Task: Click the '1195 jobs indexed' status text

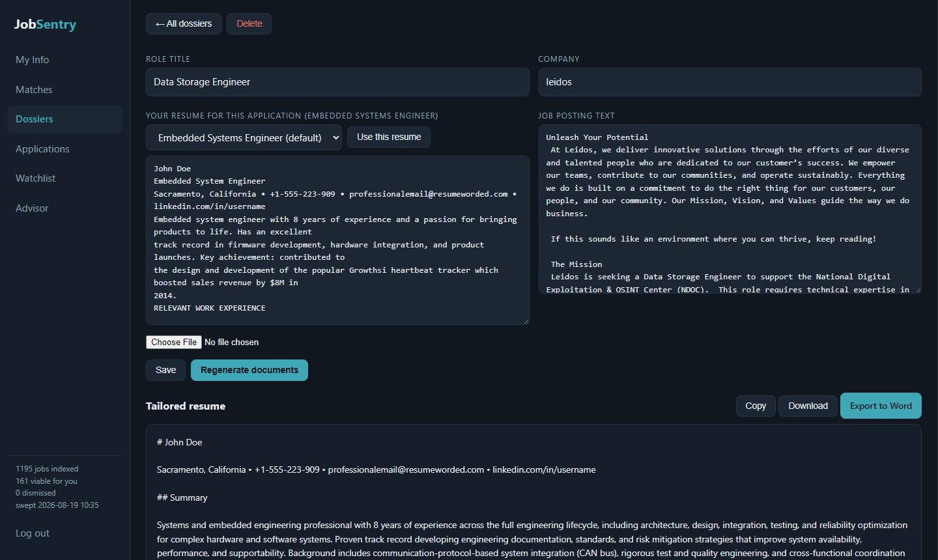Action: point(47,469)
